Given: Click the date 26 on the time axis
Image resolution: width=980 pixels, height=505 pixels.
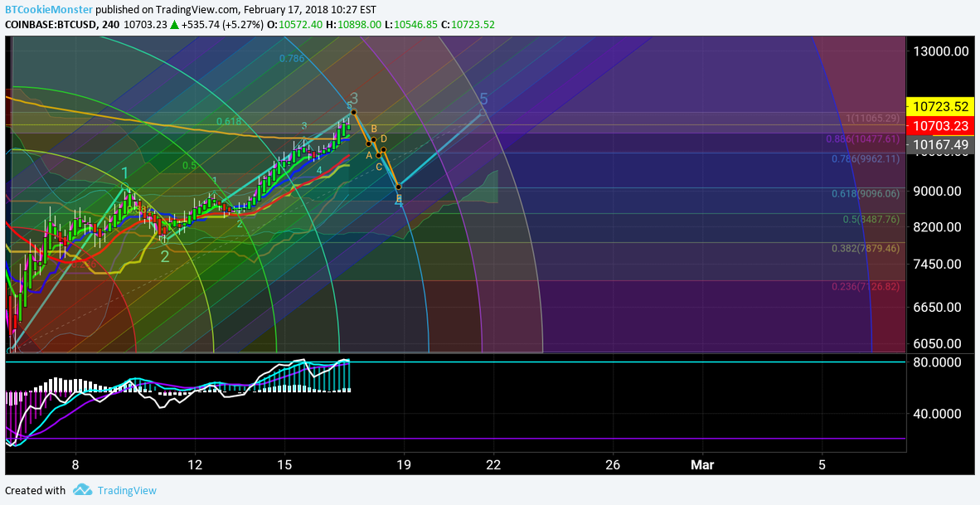Looking at the screenshot, I should [614, 464].
